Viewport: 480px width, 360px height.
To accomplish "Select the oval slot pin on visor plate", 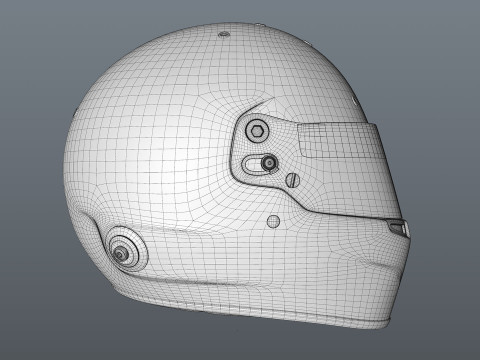I will (x=269, y=162).
